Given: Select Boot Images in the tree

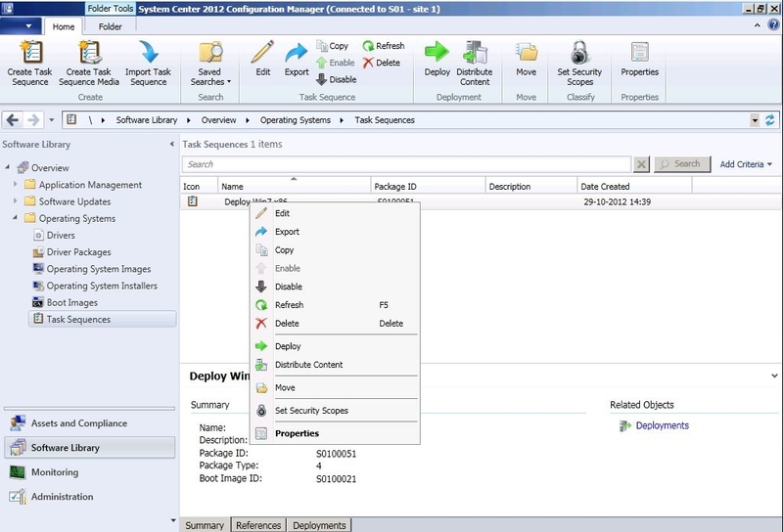Looking at the screenshot, I should (x=71, y=302).
